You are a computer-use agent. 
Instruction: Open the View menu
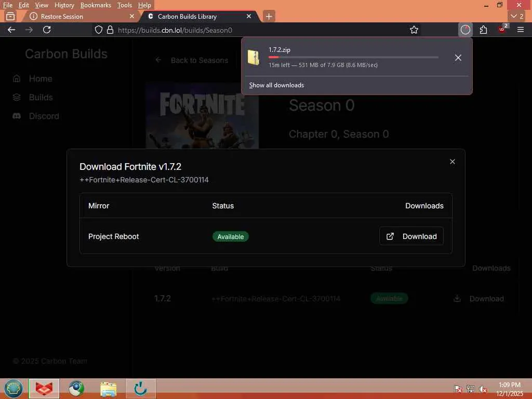(42, 5)
